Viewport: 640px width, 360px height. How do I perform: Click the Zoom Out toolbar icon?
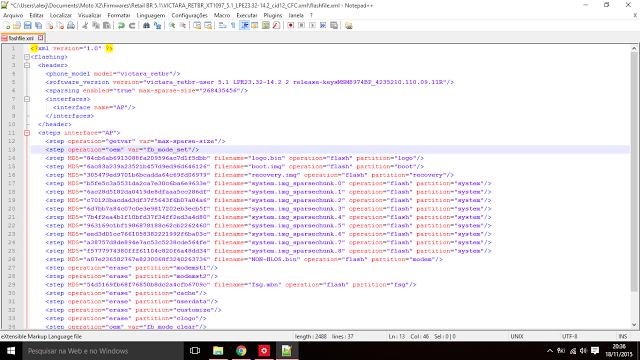[182, 26]
